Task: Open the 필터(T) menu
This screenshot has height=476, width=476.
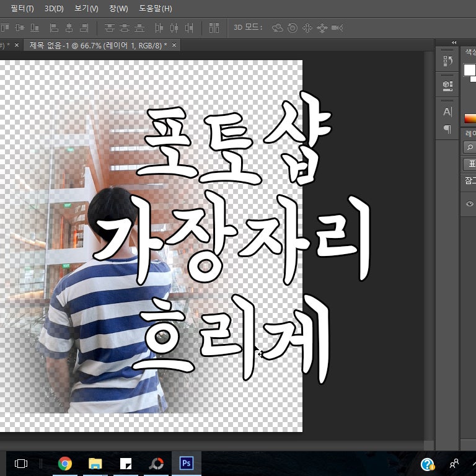Action: [22, 9]
